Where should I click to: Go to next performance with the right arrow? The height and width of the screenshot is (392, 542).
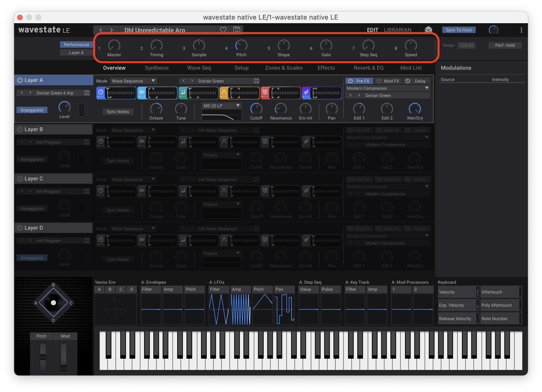click(112, 30)
